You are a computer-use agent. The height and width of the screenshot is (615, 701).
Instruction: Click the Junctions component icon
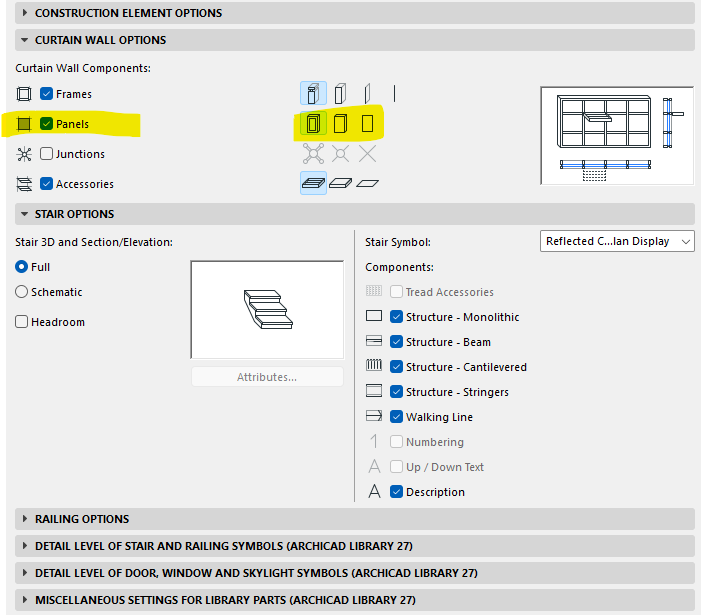click(x=24, y=154)
